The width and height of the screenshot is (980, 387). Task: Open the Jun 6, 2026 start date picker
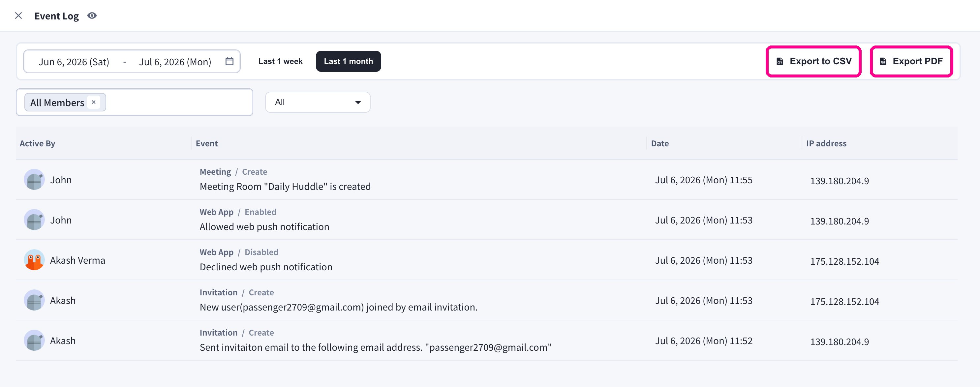pyautogui.click(x=74, y=62)
